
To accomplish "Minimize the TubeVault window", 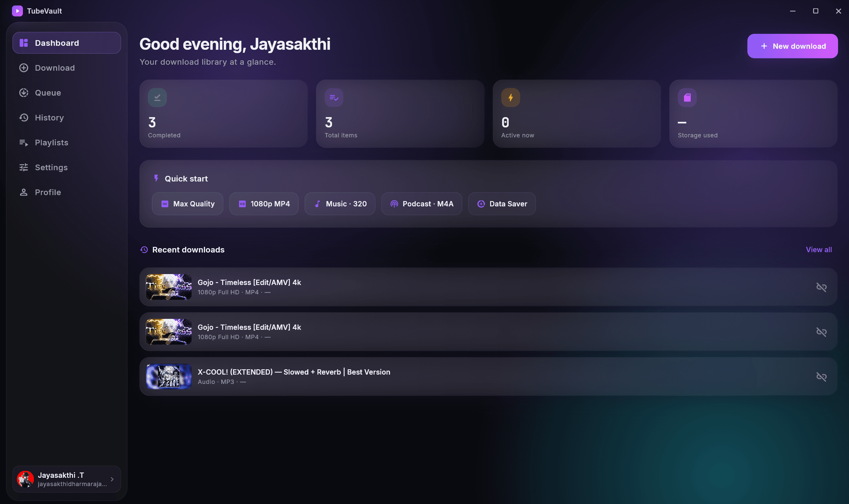I will coord(793,11).
